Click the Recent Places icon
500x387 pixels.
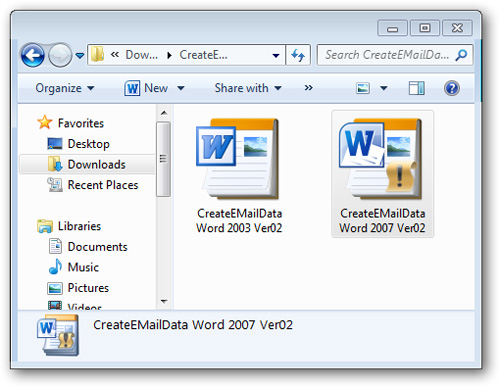[x=55, y=185]
